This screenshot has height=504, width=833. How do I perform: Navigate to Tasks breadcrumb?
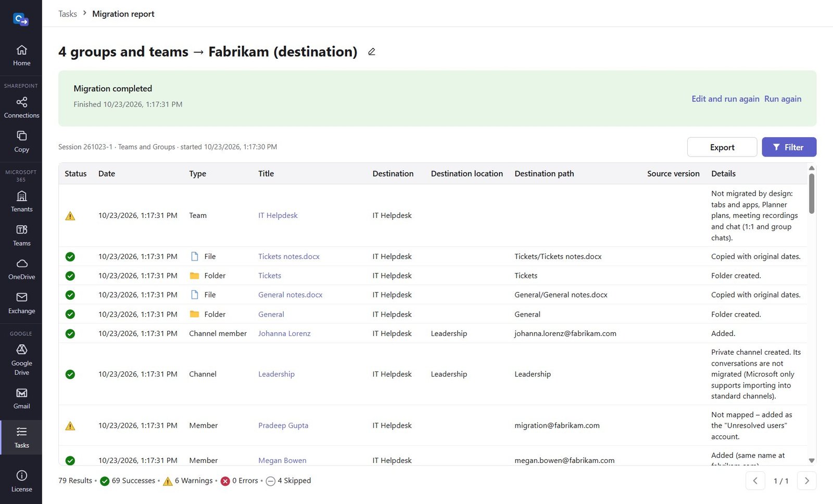[68, 14]
